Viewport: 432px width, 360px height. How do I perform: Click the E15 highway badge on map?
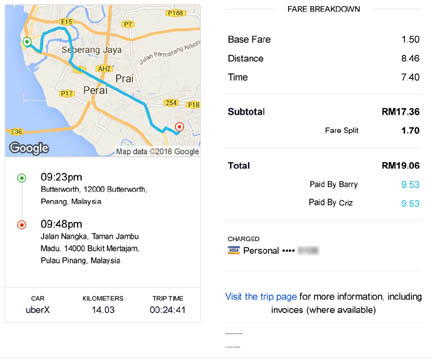(x=66, y=22)
